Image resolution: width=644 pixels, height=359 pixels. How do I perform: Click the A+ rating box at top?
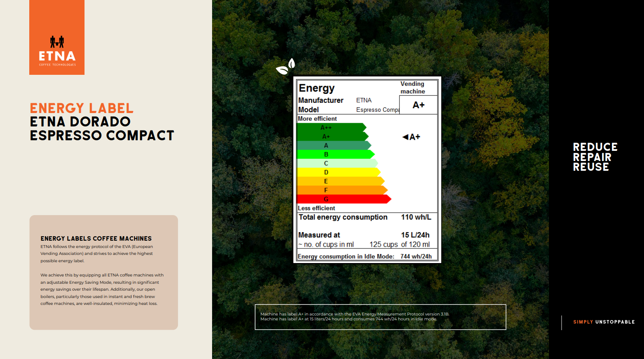(x=418, y=105)
